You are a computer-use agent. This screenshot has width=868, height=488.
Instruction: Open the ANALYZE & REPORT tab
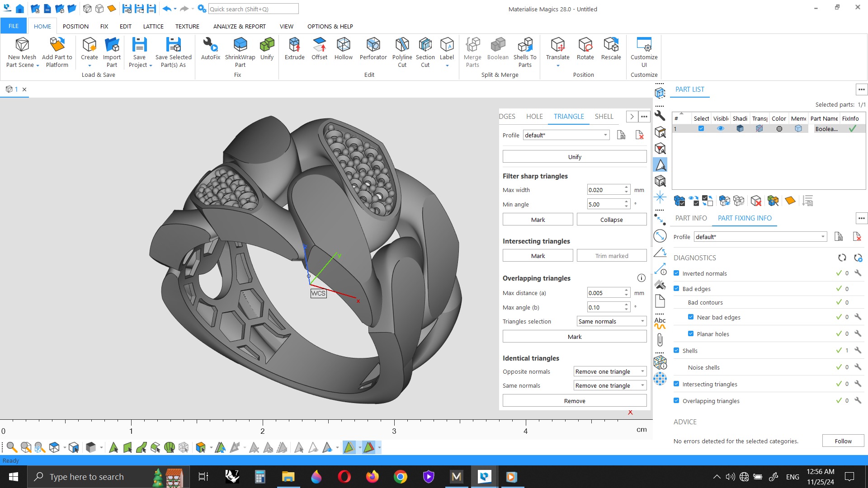tap(239, 26)
